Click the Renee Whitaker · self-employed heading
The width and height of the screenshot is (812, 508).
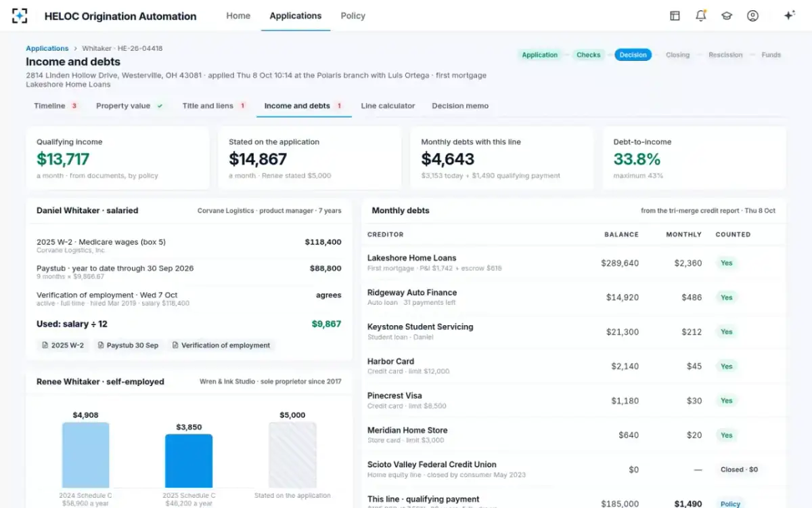coord(100,381)
